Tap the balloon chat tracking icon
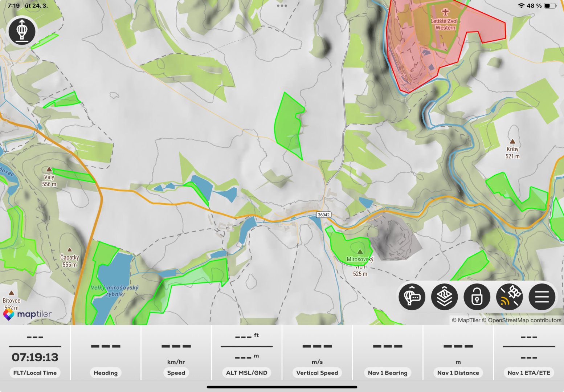This screenshot has height=392, width=564. [412, 297]
